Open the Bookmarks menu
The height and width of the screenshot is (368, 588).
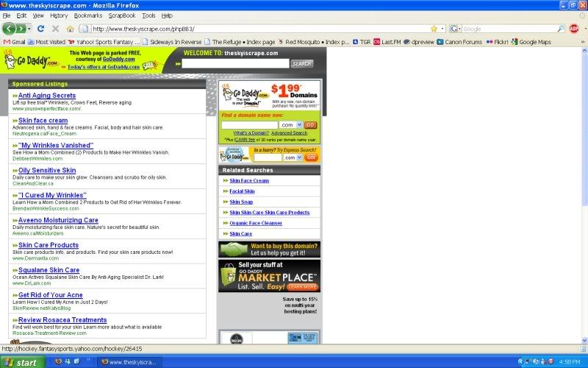click(88, 15)
